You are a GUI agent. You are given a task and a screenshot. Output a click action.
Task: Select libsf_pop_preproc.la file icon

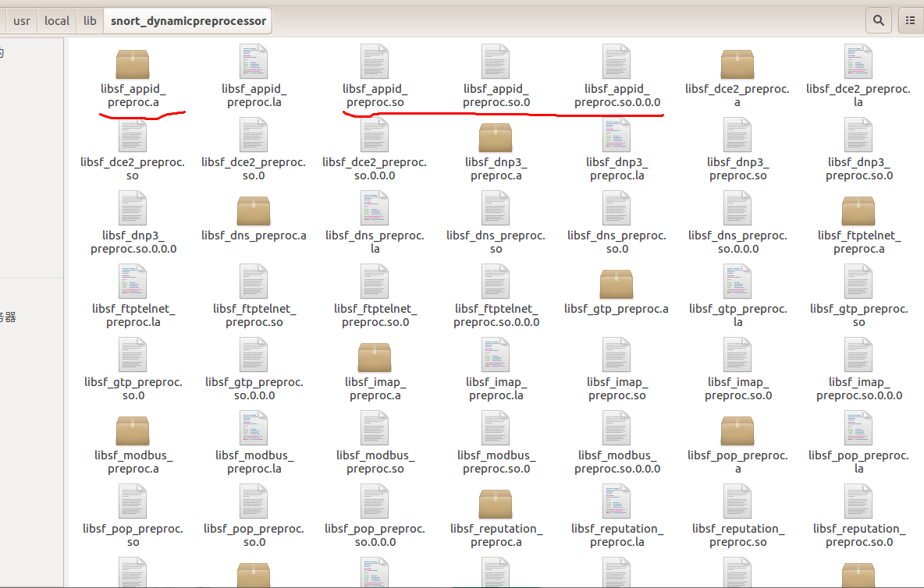tap(858, 428)
